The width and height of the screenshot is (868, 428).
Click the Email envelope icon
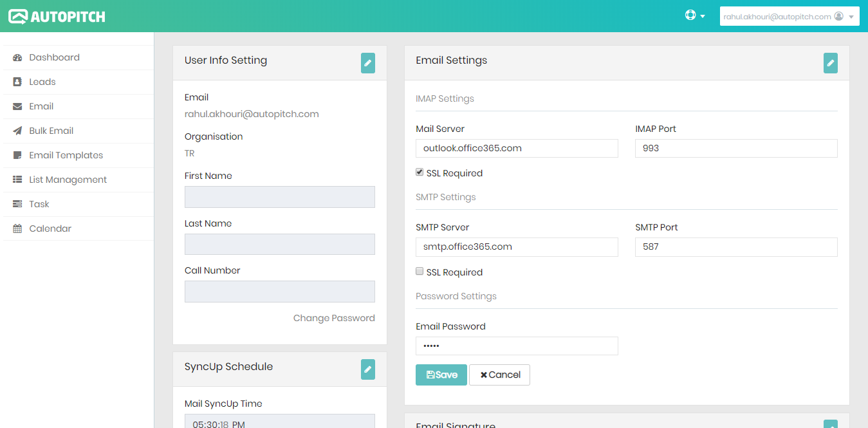click(17, 106)
